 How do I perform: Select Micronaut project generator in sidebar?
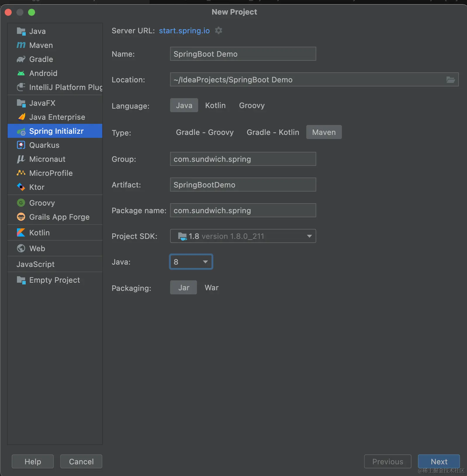tap(47, 159)
